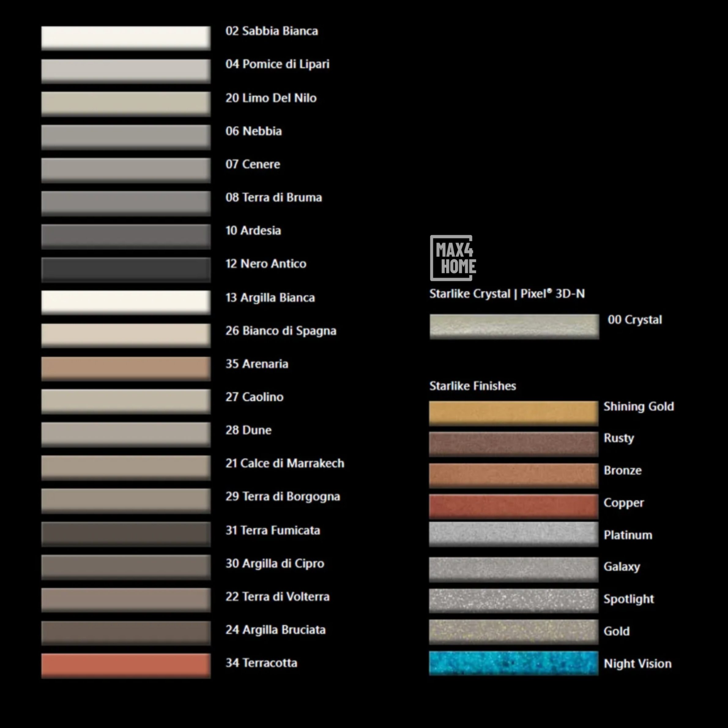Select the Spotlight glitter swatch

[514, 601]
